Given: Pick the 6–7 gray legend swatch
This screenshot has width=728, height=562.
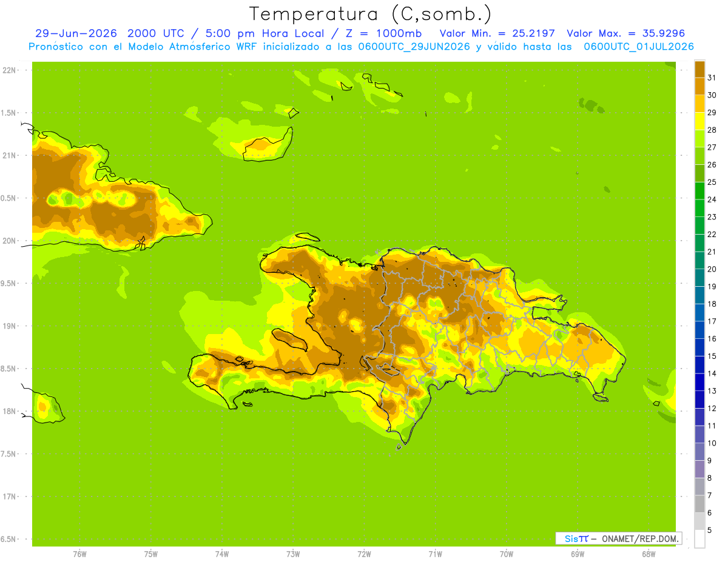Looking at the screenshot, I should coord(699,504).
